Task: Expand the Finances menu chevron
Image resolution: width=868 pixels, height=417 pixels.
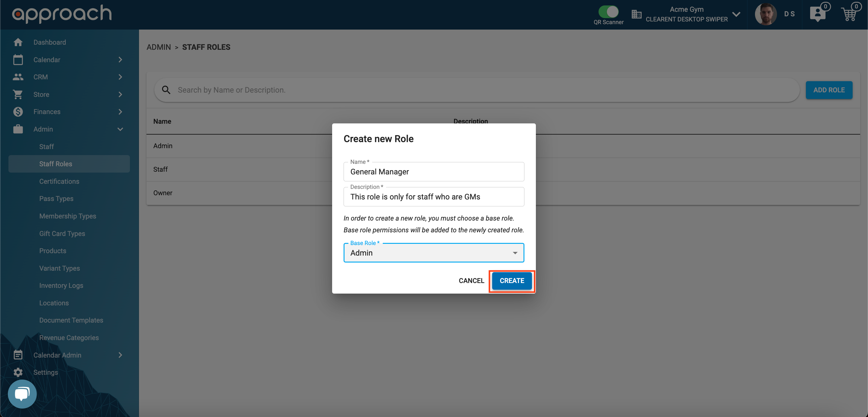Action: pos(120,112)
